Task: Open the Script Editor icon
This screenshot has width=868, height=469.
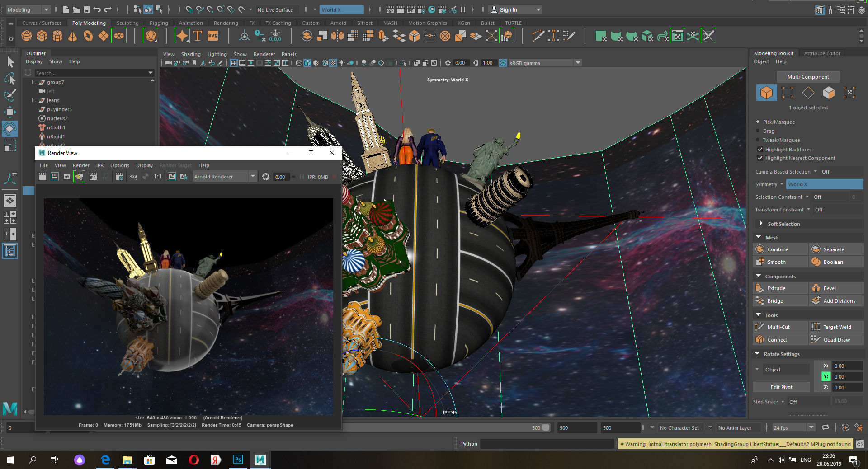Action: (859, 444)
